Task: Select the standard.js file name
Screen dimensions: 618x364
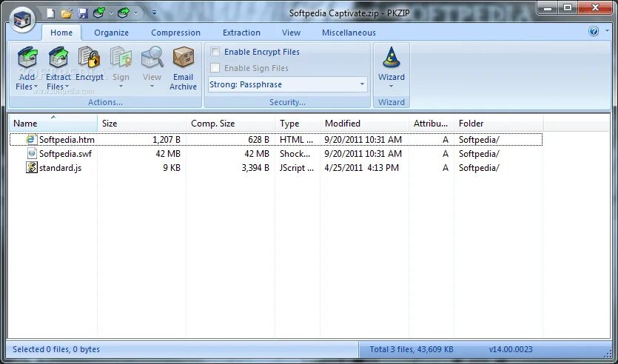Action: point(60,168)
